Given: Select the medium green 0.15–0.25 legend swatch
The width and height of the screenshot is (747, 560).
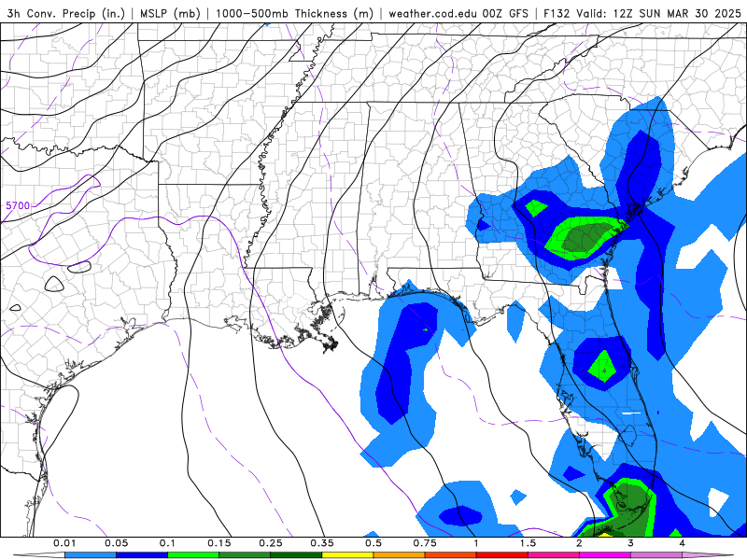Looking at the screenshot, I should 245,555.
